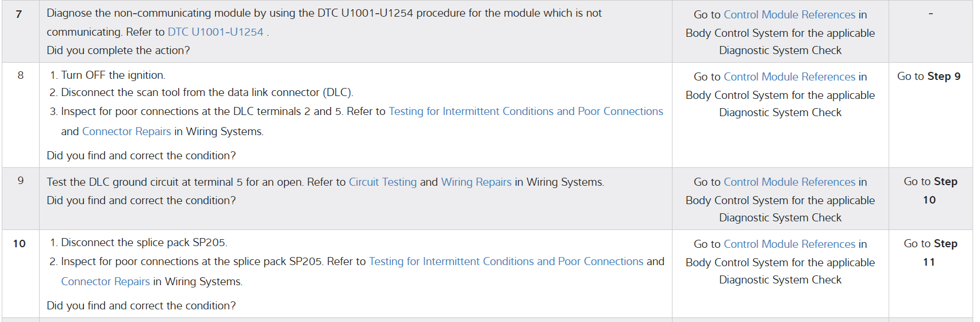
Task: Click 'Disconnect the splice pack SP205' instruction
Action: pos(144,243)
